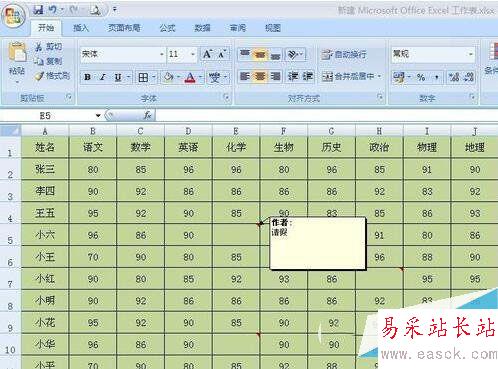Switch to the 数据 tab
The width and height of the screenshot is (498, 369).
point(202,28)
